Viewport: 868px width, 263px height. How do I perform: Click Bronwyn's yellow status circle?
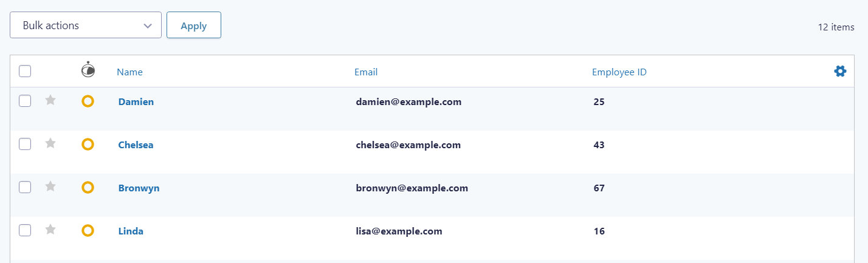pos(88,188)
